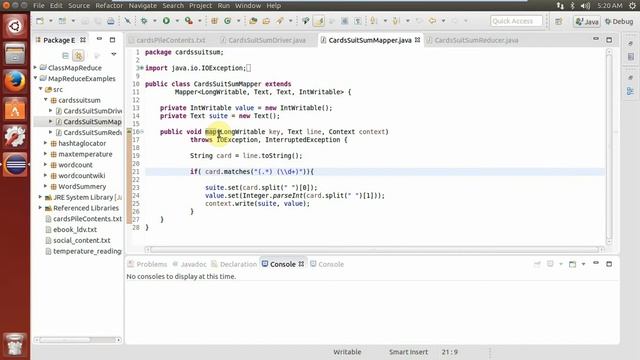Toggle the Breadcrumb toolbar button
640x360 pixels.
(306, 21)
